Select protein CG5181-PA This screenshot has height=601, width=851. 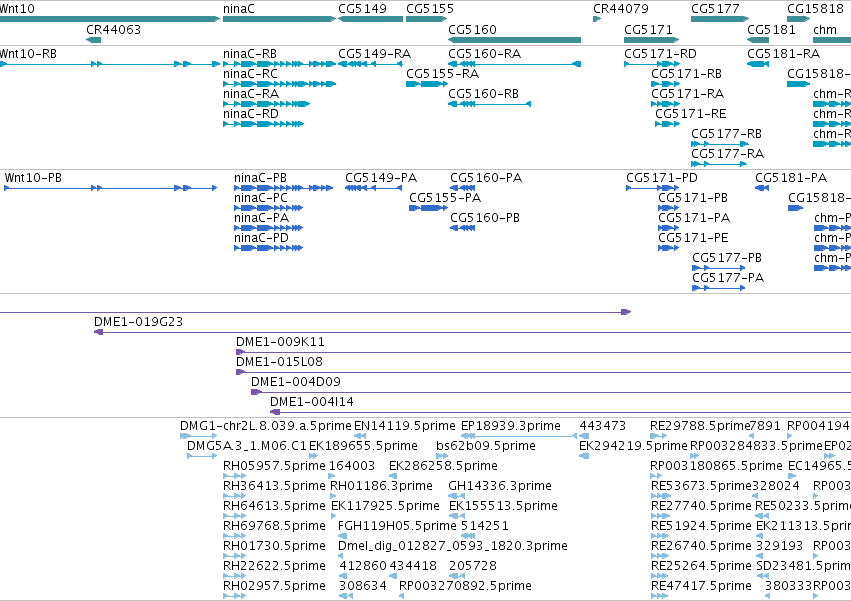click(x=791, y=179)
